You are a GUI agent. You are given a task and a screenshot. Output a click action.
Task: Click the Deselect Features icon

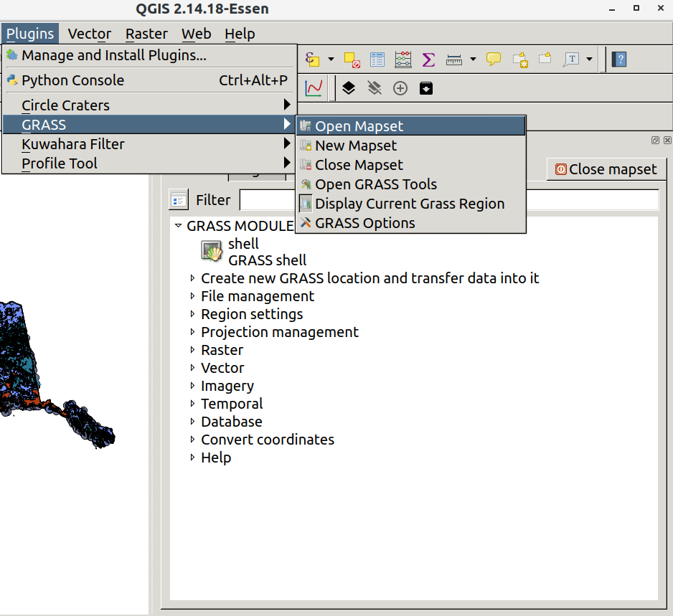(x=352, y=60)
